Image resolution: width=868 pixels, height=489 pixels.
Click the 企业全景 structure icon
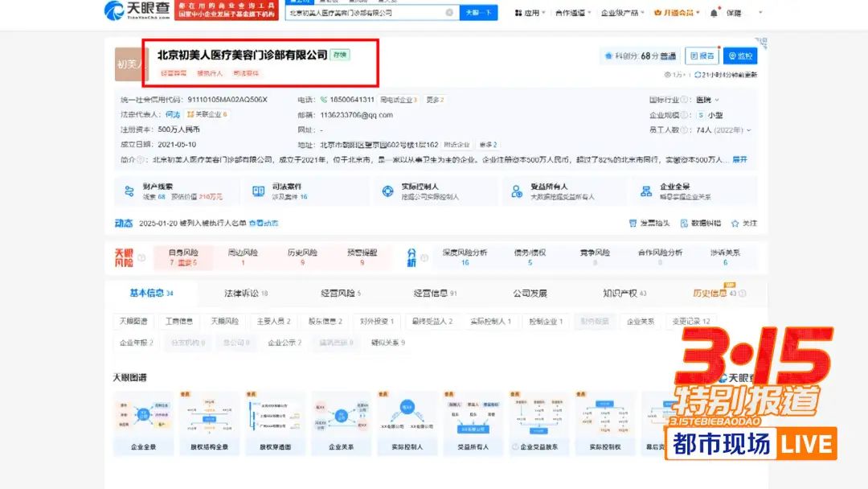click(x=646, y=191)
